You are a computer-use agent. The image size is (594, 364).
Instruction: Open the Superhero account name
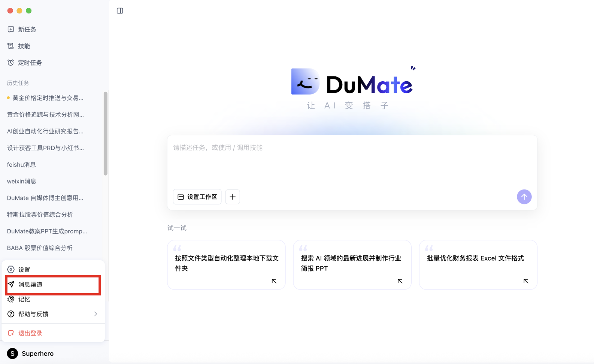point(37,354)
